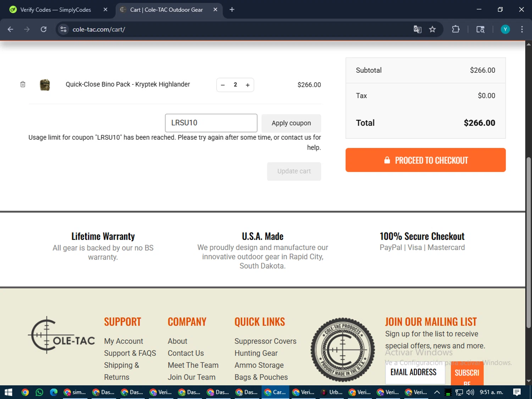The image size is (532, 399).
Task: Select the '100% Secure Checkout' heading
Action: pyautogui.click(x=422, y=236)
